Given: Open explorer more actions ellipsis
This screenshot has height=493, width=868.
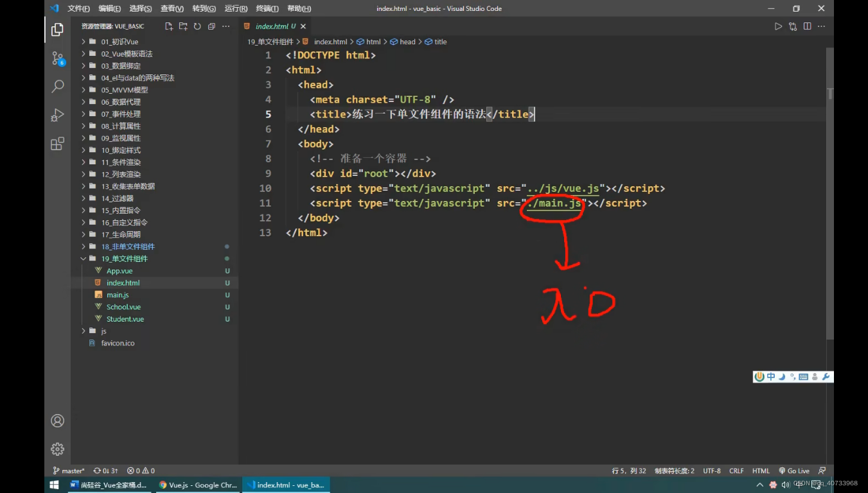Looking at the screenshot, I should (x=226, y=26).
